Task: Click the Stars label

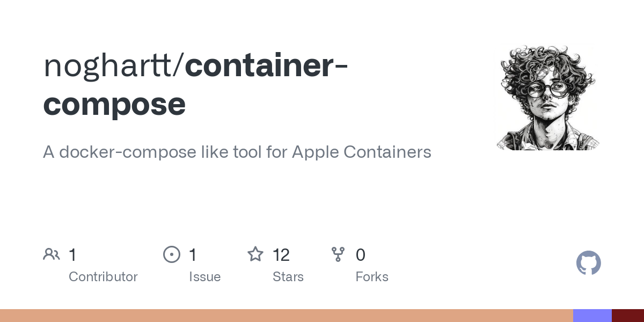Action: (288, 277)
